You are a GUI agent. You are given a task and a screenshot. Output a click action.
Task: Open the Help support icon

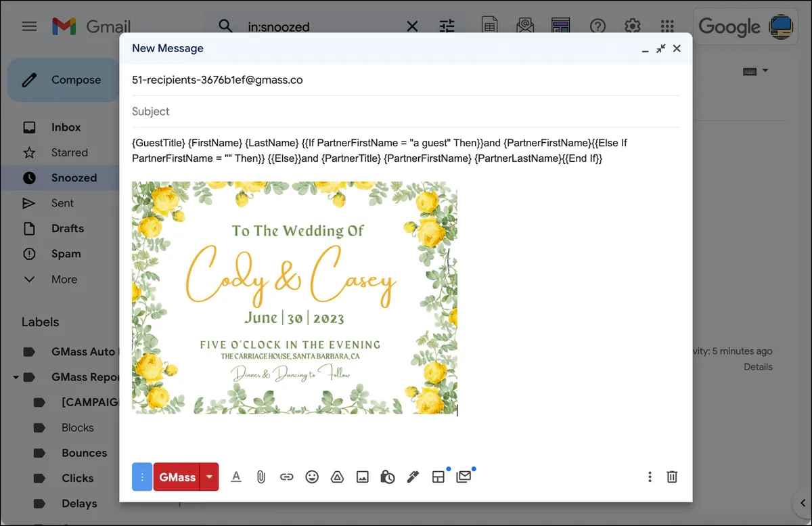597,26
